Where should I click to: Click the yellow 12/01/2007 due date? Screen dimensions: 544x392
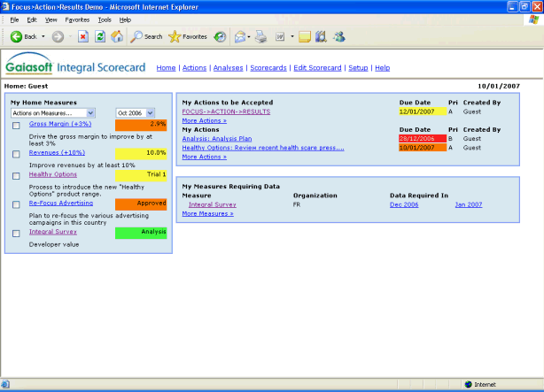423,111
